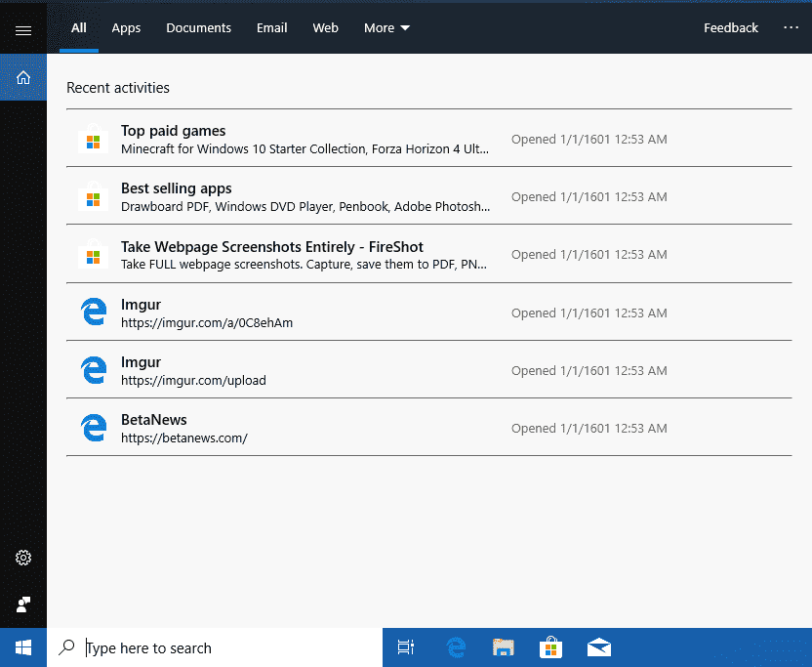Expand the More dropdown
This screenshot has width=812, height=667.
pos(386,28)
